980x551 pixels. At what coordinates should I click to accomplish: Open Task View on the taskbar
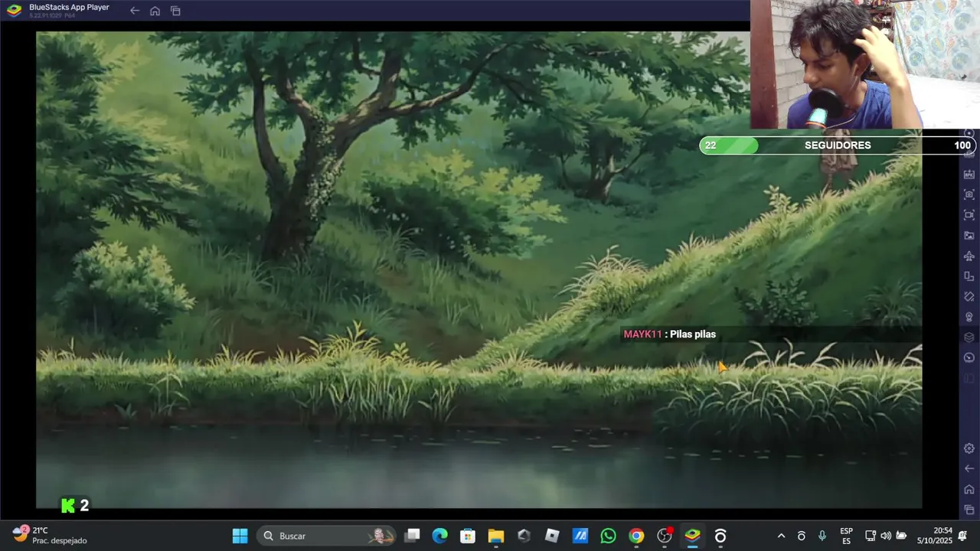coord(412,536)
